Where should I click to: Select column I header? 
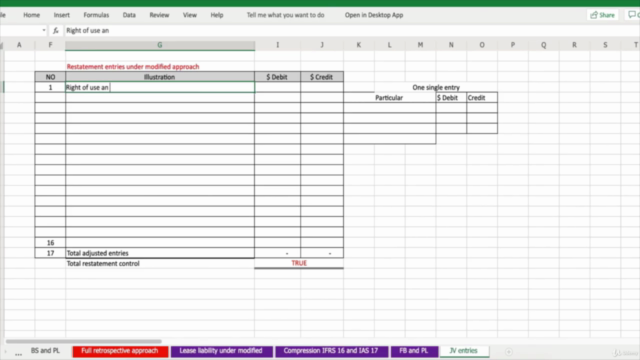[278, 45]
